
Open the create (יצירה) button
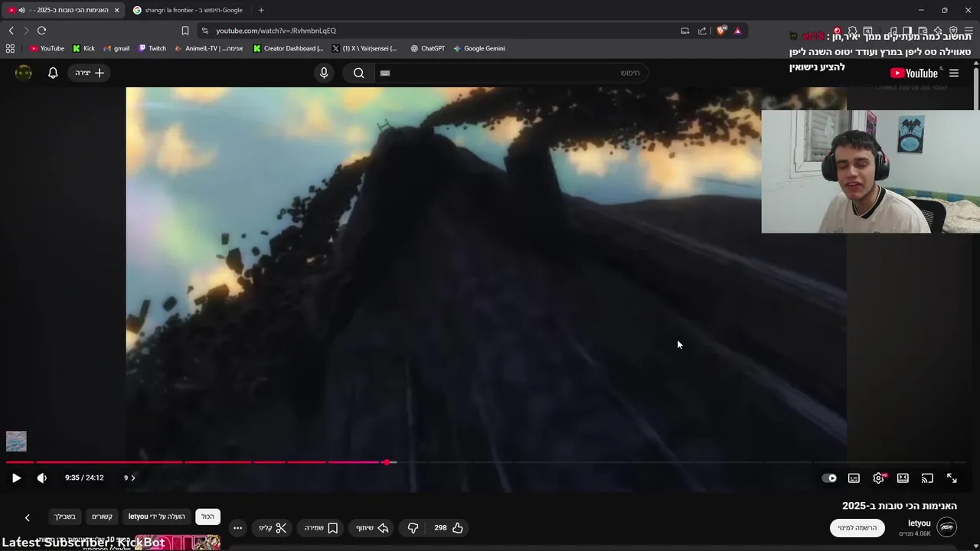90,73
